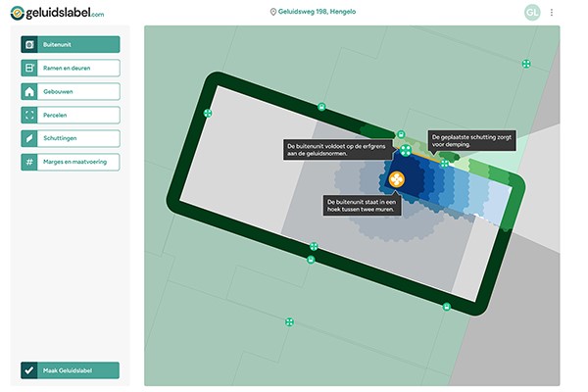Open the three-dot options menu

pyautogui.click(x=552, y=12)
